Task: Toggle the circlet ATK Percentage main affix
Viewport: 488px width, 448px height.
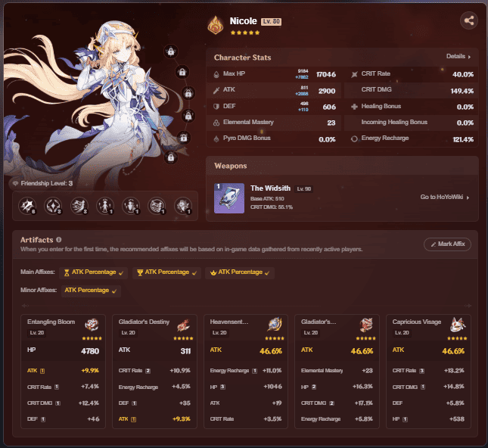Action: (x=240, y=272)
